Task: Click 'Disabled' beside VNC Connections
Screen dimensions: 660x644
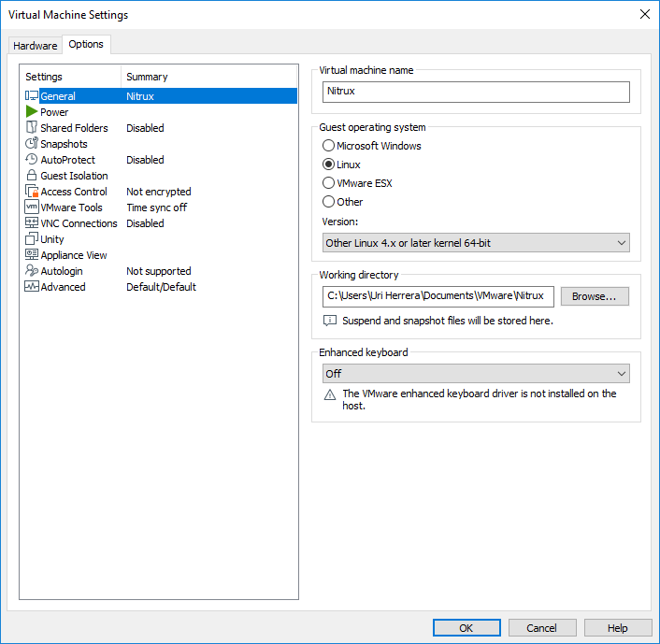Action: pyautogui.click(x=145, y=223)
